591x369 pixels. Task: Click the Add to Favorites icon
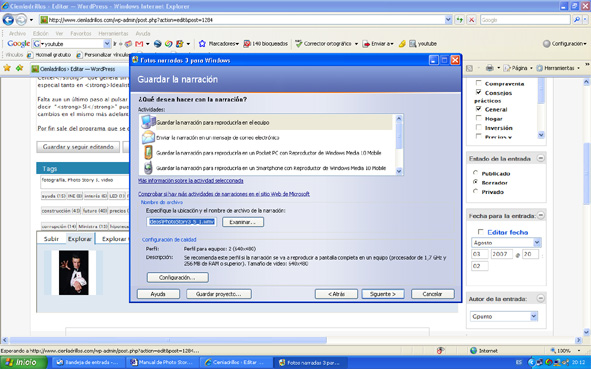[x=19, y=68]
